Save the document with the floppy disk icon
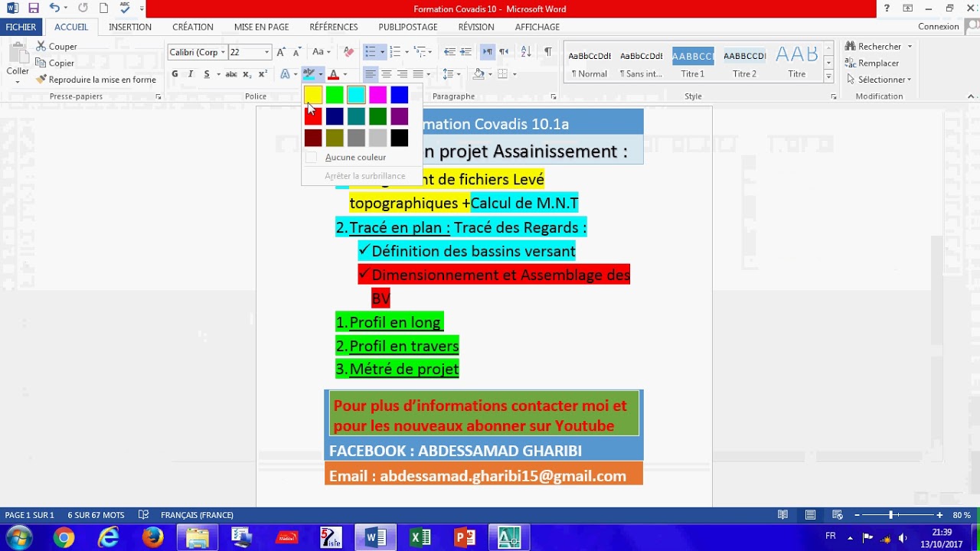Viewport: 980px width, 551px height. point(33,8)
